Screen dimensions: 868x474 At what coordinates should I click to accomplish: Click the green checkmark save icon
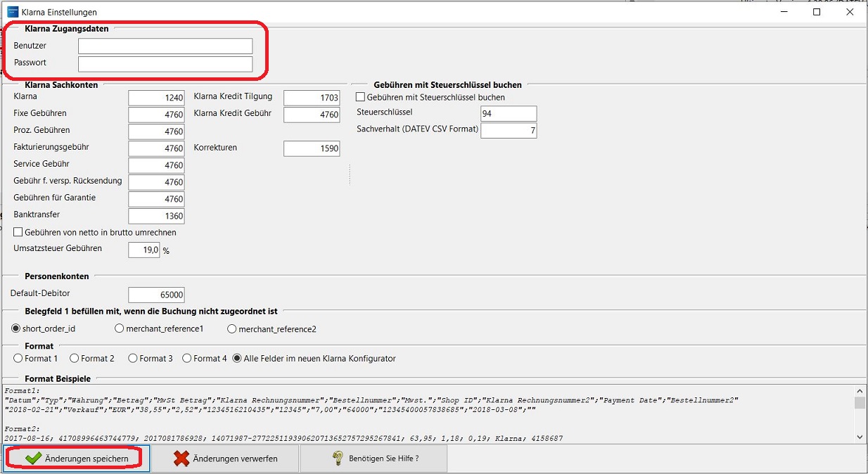tap(33, 459)
